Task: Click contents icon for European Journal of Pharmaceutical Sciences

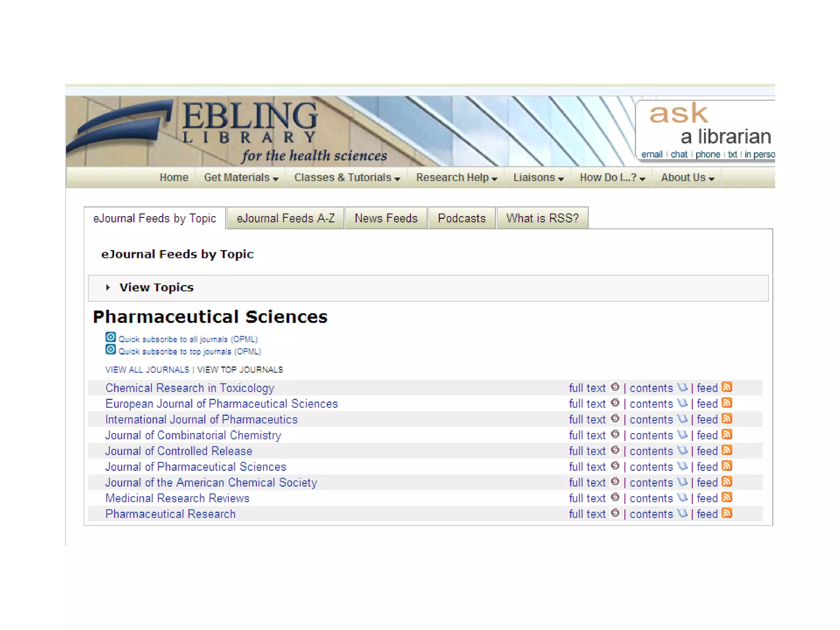Action: pos(682,403)
